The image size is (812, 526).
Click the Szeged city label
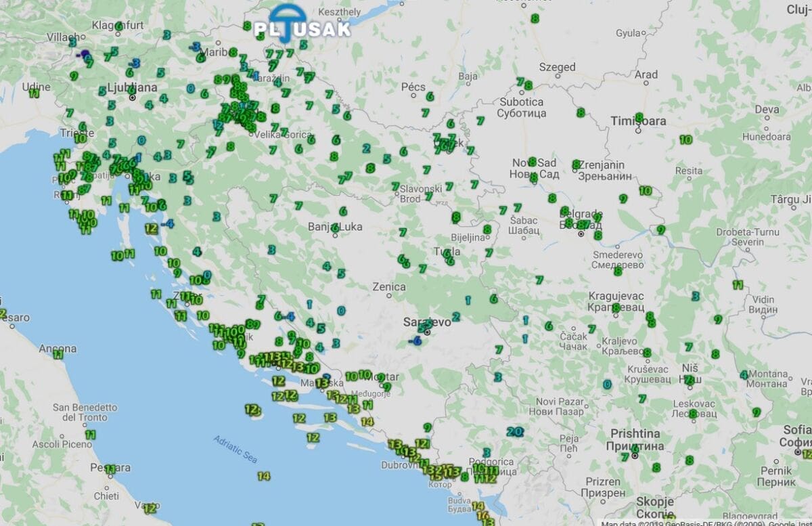coord(557,67)
